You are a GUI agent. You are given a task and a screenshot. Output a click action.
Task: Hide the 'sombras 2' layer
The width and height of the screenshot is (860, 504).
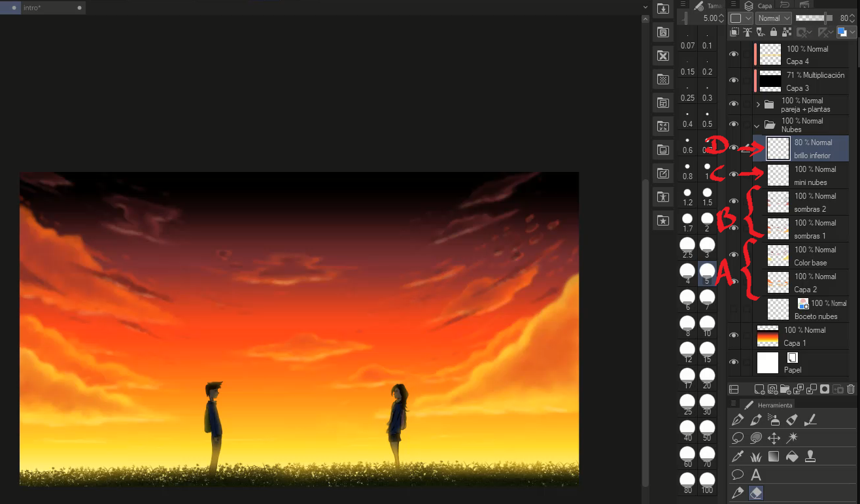click(x=734, y=201)
